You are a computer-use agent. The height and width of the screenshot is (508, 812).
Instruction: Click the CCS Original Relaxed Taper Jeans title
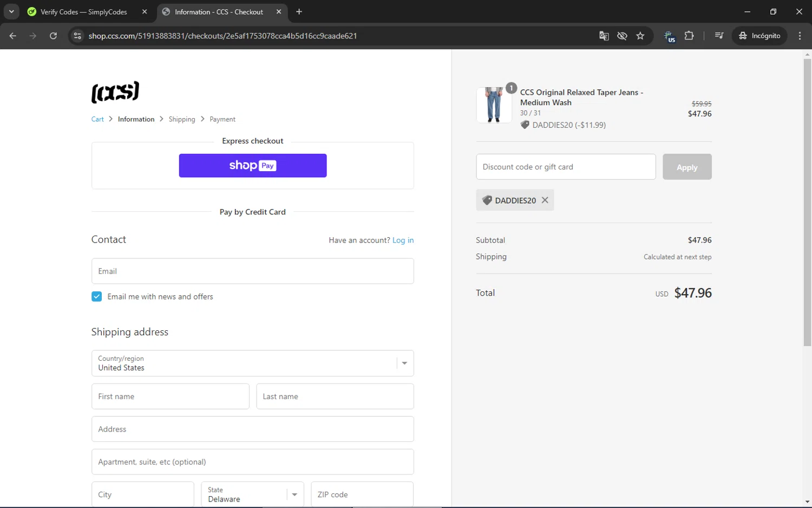[581, 97]
